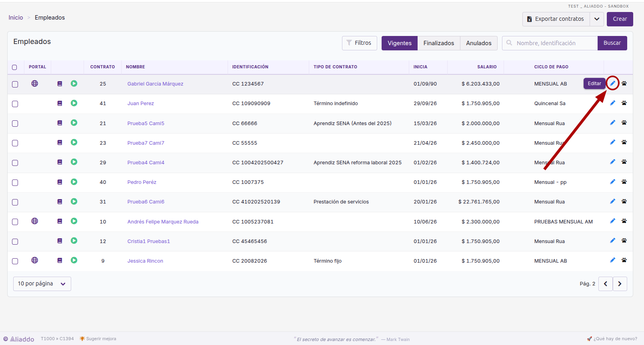Screen dimensions: 644x345
Task: Click the green play icon for Juan Perez
Action: [x=74, y=103]
